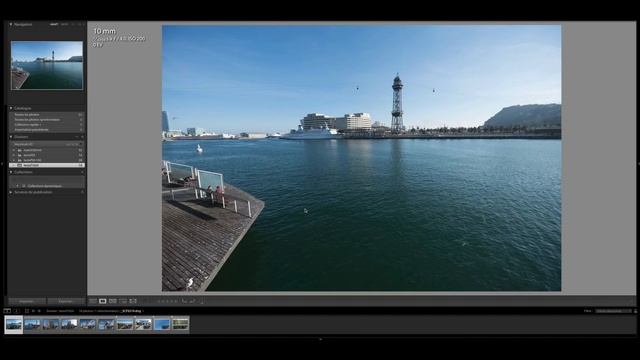Select first filmstrip thumbnail

pos(13,324)
